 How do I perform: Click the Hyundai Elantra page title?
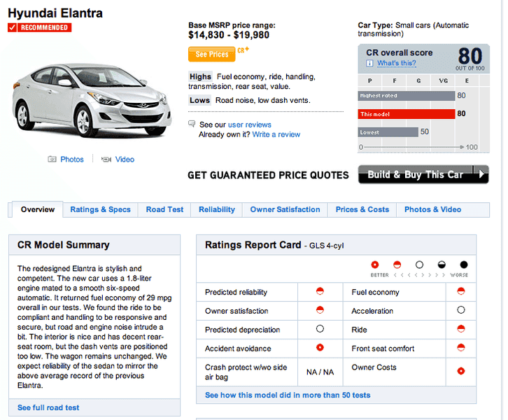pos(55,13)
